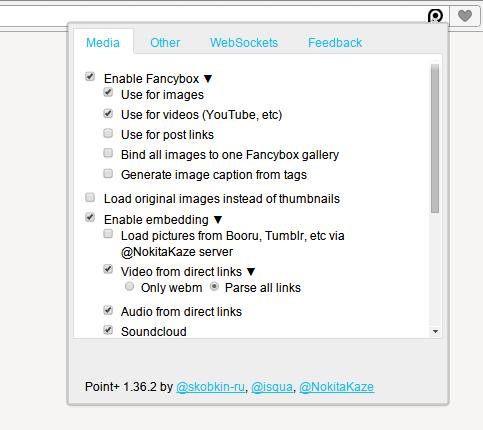The height and width of the screenshot is (430, 483).
Task: Collapse the Enable Fancybox options arrow
Action: click(208, 79)
